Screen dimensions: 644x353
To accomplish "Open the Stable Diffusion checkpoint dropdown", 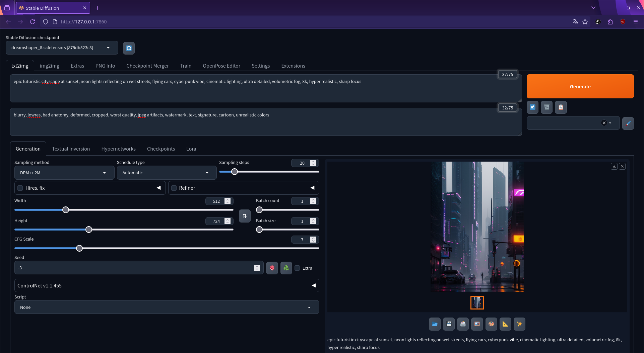I will pos(62,48).
